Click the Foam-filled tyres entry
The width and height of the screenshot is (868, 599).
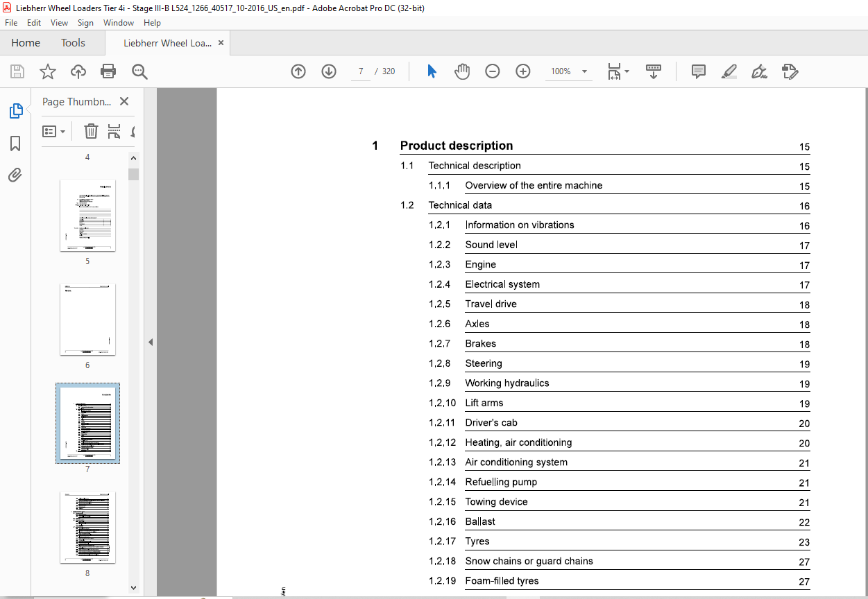502,581
